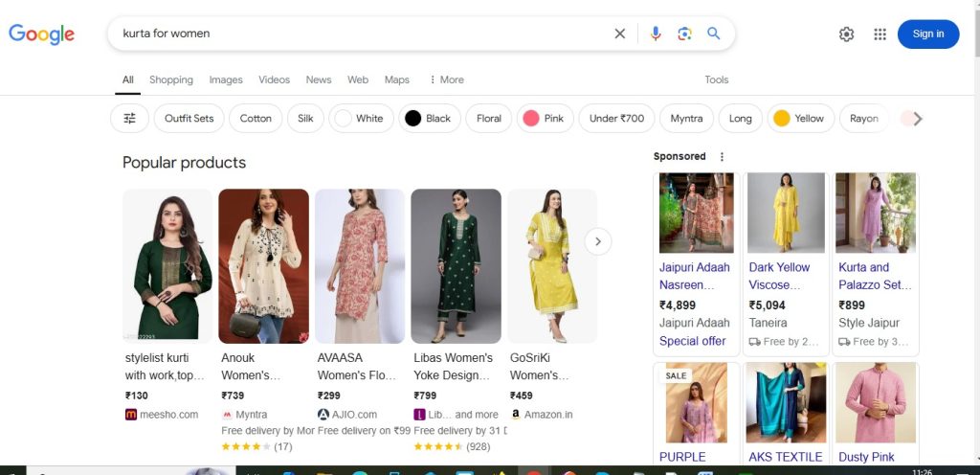980x475 pixels.
Task: Open the all filters slider icon chip
Action: tap(129, 118)
